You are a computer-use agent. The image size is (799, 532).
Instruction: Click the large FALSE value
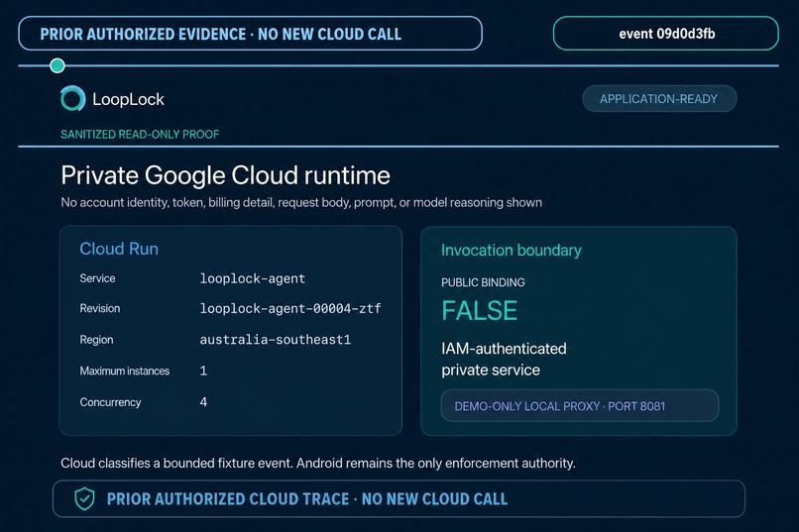pyautogui.click(x=480, y=310)
